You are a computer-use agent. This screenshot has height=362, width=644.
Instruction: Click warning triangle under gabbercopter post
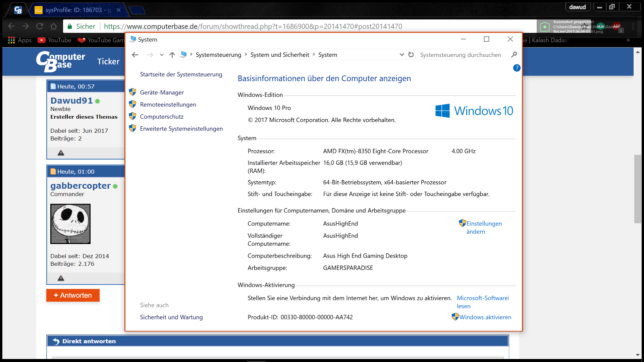click(61, 278)
